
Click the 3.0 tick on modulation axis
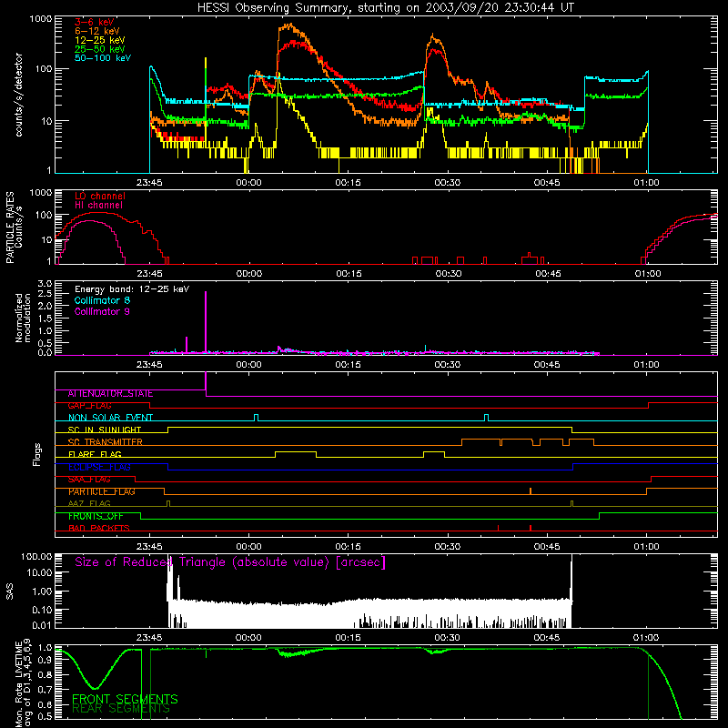pyautogui.click(x=45, y=284)
